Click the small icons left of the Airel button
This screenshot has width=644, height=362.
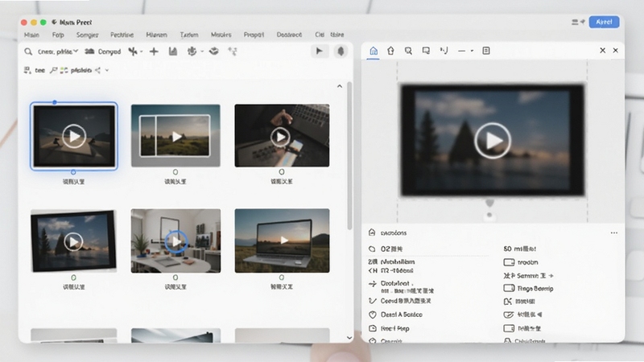click(x=578, y=22)
